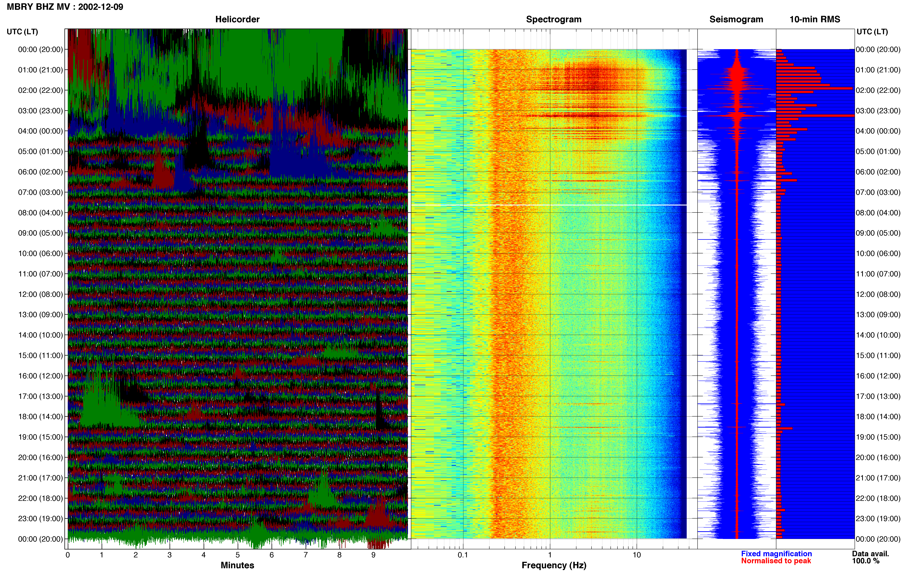Viewport: 924px width, 578px height.
Task: Click the '6' tick on the Minutes axis
Action: coord(272,555)
